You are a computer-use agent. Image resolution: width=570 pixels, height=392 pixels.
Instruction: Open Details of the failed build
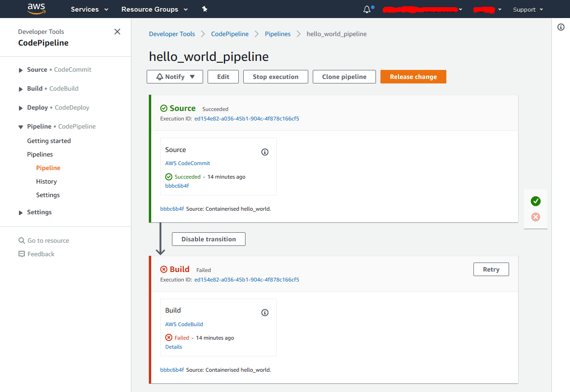(x=174, y=346)
